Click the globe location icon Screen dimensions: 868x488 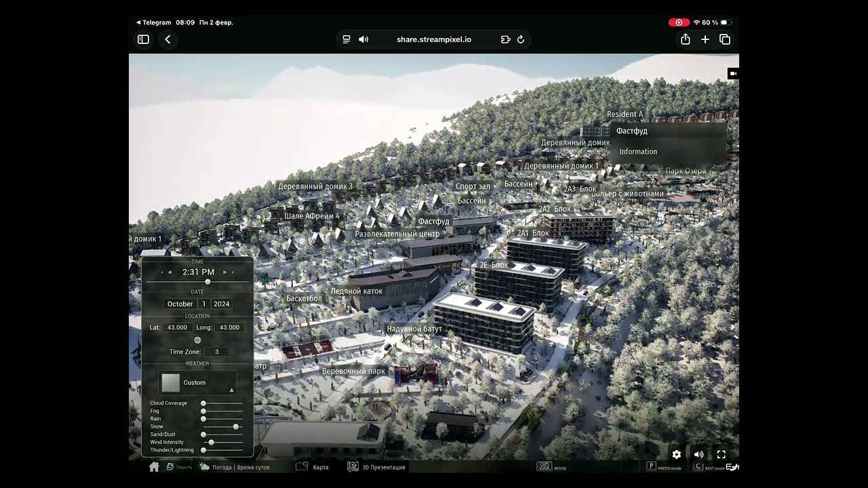coord(197,340)
